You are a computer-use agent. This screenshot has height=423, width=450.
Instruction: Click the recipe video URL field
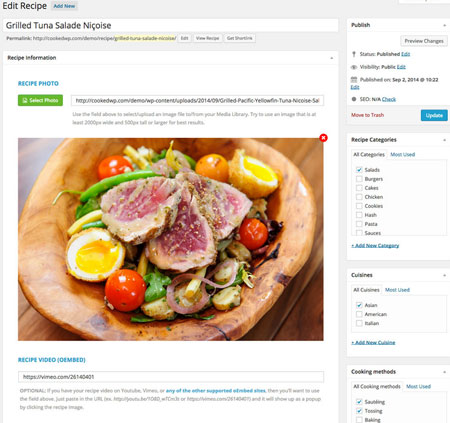click(x=171, y=377)
